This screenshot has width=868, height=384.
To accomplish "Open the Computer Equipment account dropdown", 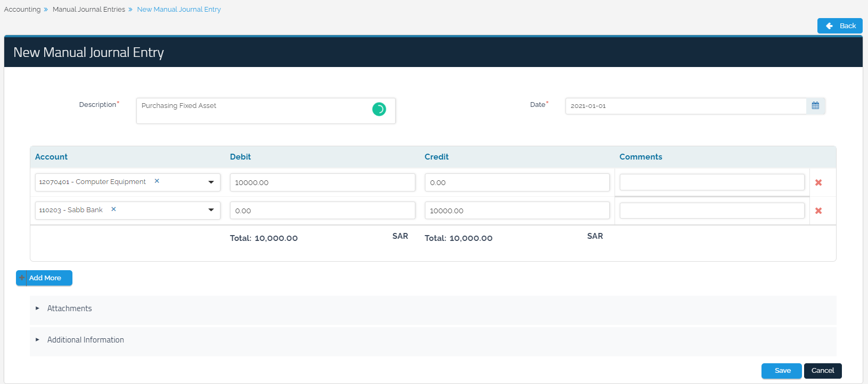I will [x=211, y=182].
